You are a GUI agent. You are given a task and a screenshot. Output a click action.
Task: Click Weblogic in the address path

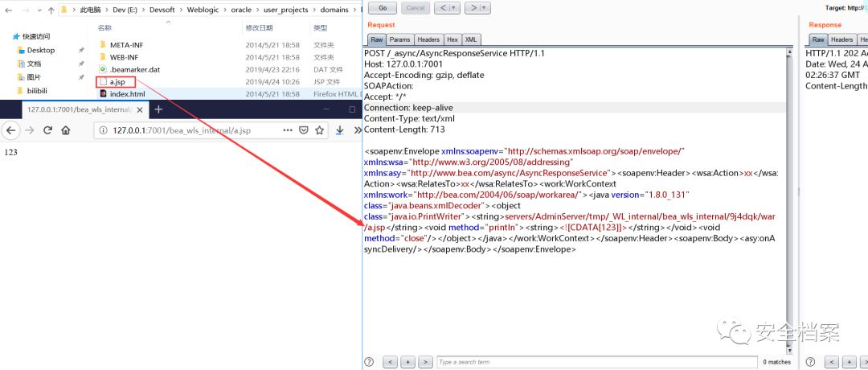click(203, 10)
